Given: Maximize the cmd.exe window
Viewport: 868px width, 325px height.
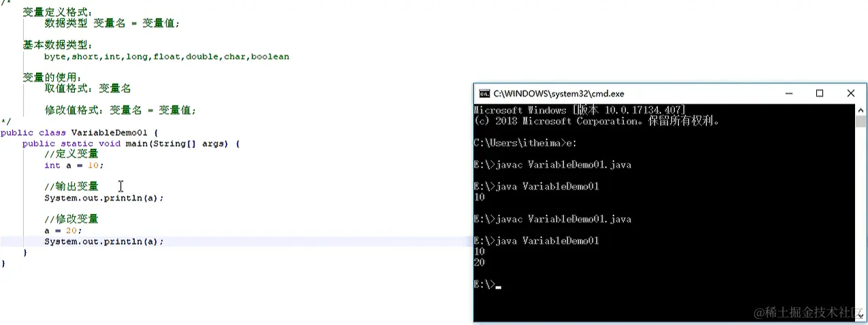Looking at the screenshot, I should click(820, 93).
